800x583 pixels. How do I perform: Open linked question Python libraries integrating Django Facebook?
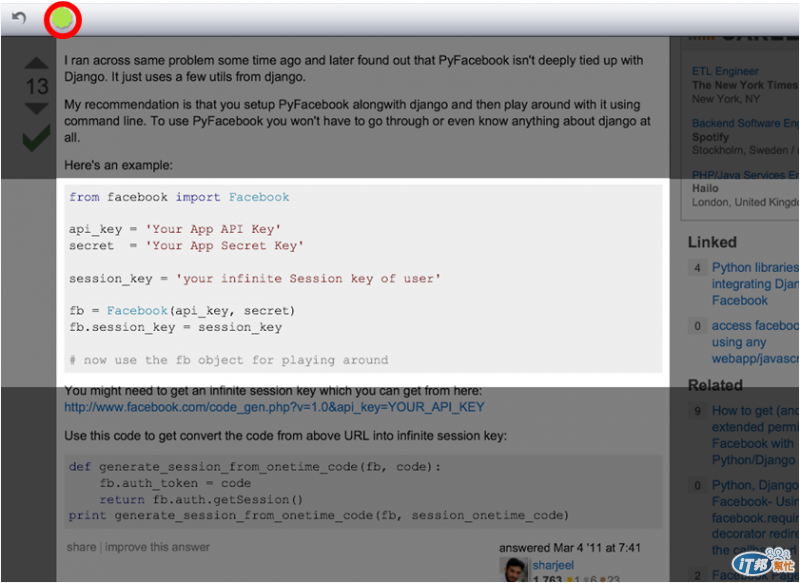click(x=756, y=284)
